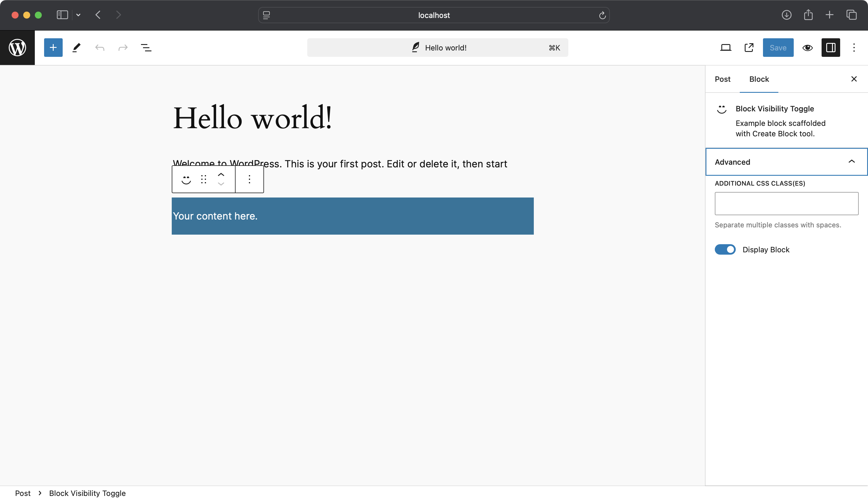Viewport: 868px width, 500px height.
Task: Click the Add New Block (+) button
Action: pos(53,47)
